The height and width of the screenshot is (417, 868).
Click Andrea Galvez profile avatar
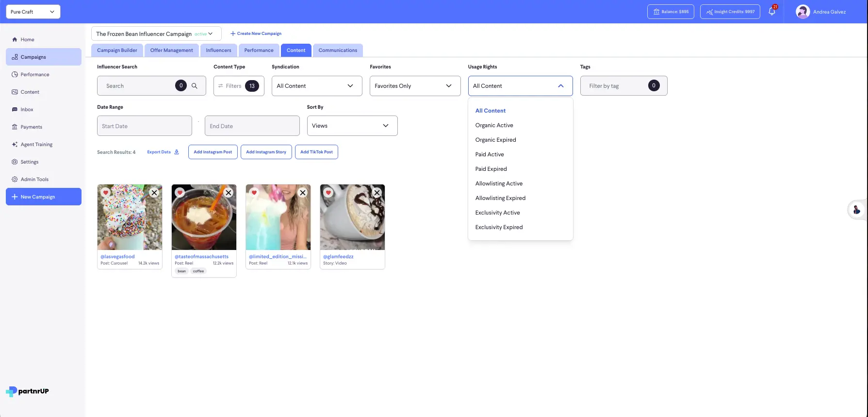(802, 12)
